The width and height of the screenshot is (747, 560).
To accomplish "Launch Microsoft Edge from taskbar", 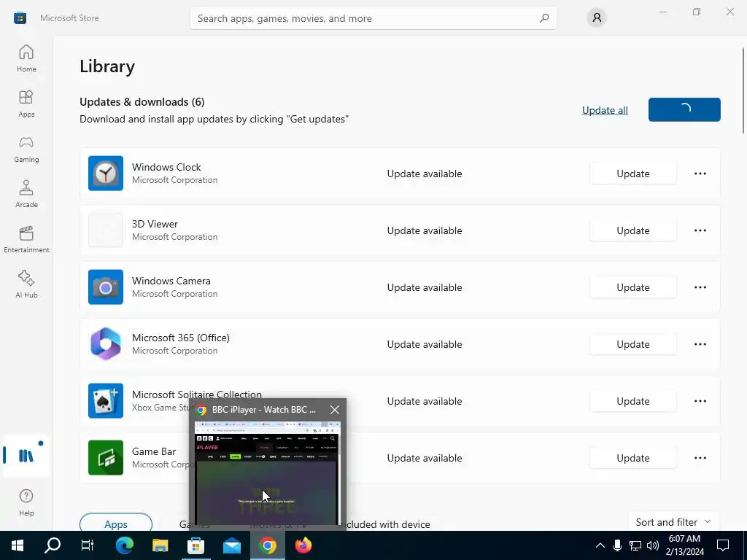I will coord(124,545).
